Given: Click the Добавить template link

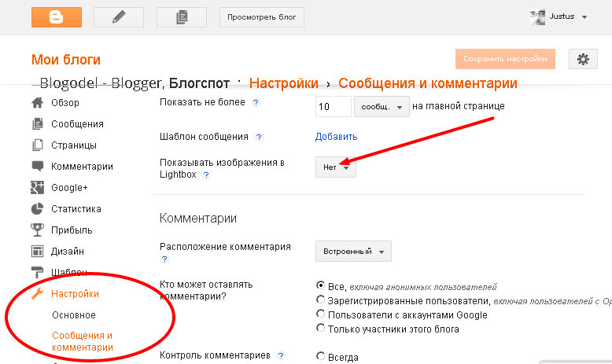Looking at the screenshot, I should click(x=336, y=137).
